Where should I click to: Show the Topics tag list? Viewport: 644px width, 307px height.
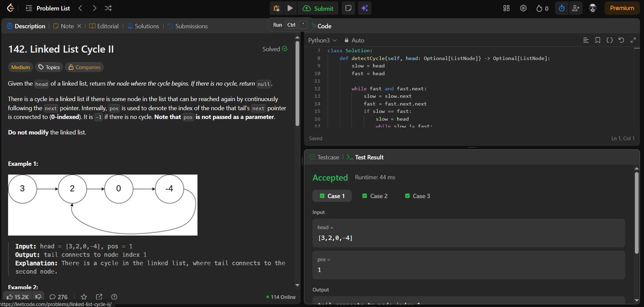(x=49, y=67)
